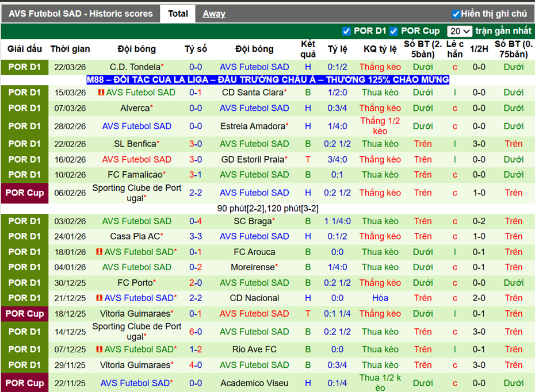Toggle the 'Hiển thị ghi chú' checkbox
Screen dimensions: 535x392
(x=456, y=14)
